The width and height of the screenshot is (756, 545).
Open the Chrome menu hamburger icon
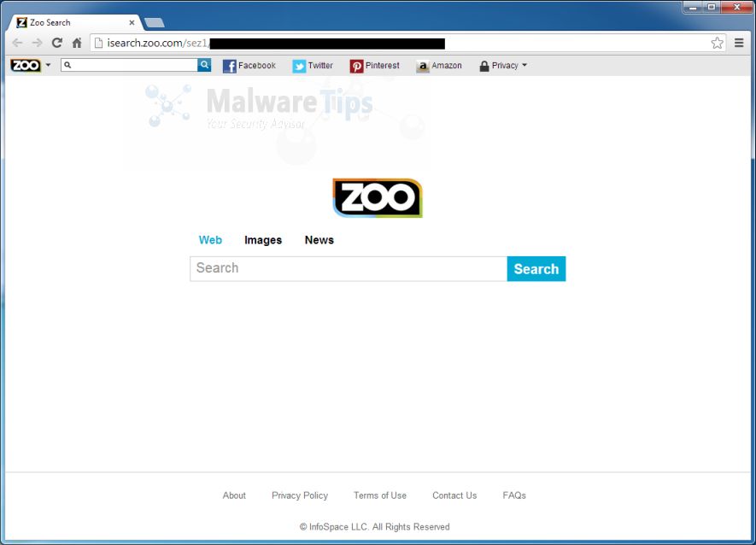coord(739,43)
